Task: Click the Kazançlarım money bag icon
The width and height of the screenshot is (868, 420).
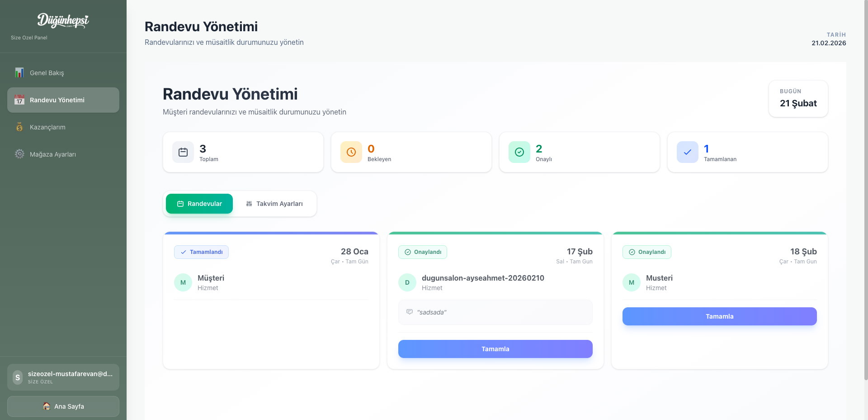Action: coord(19,127)
